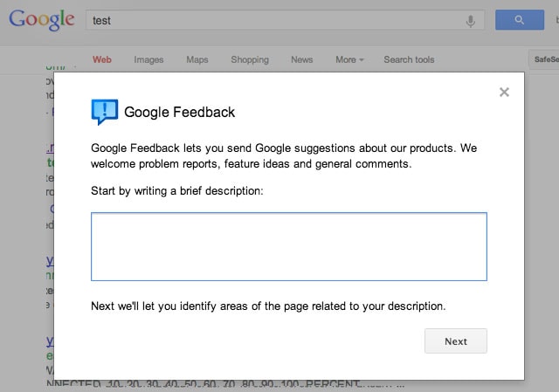Screen dimensions: 559x392
Task: Select the Web tab
Action: 102,59
